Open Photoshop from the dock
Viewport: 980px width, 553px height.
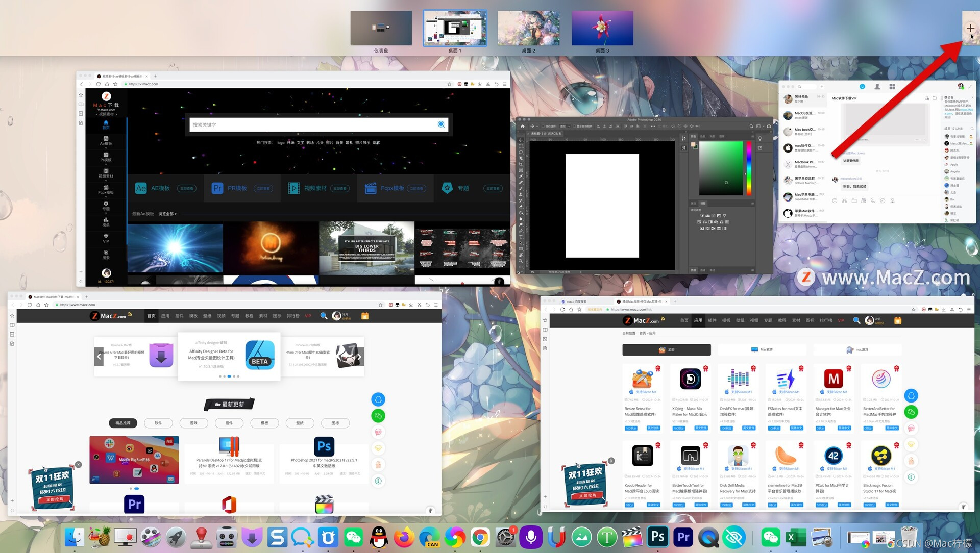pos(657,537)
